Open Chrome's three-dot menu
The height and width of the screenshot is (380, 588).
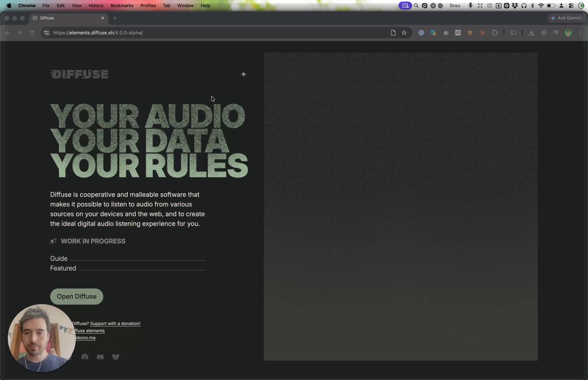point(581,33)
